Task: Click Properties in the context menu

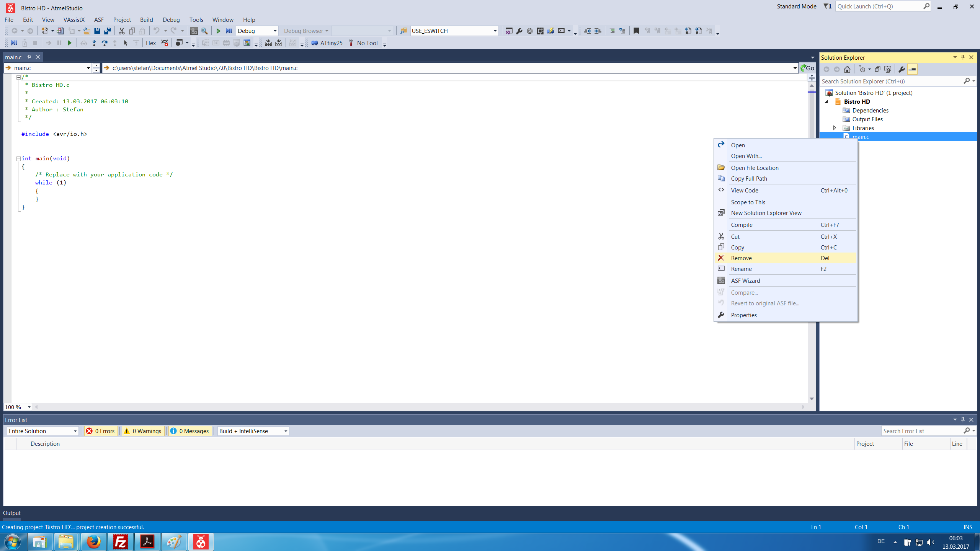Action: (x=786, y=315)
